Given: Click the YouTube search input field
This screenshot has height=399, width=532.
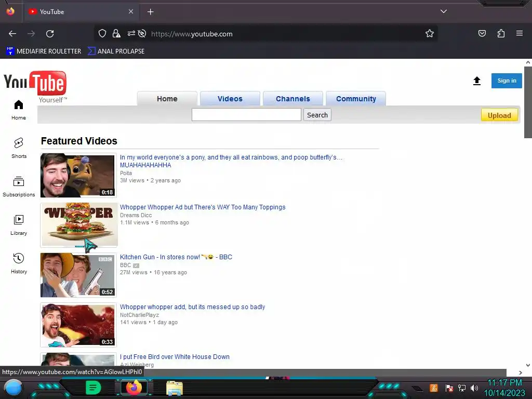Looking at the screenshot, I should 246,115.
